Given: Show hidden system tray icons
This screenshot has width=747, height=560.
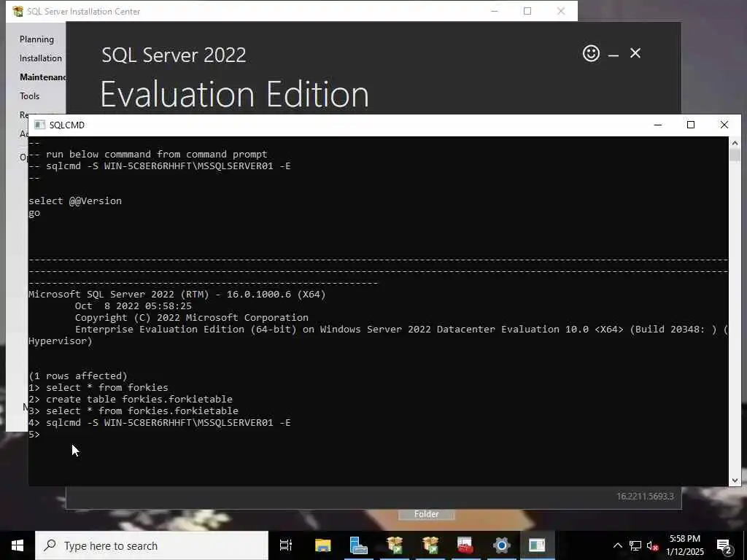Looking at the screenshot, I should [x=617, y=545].
